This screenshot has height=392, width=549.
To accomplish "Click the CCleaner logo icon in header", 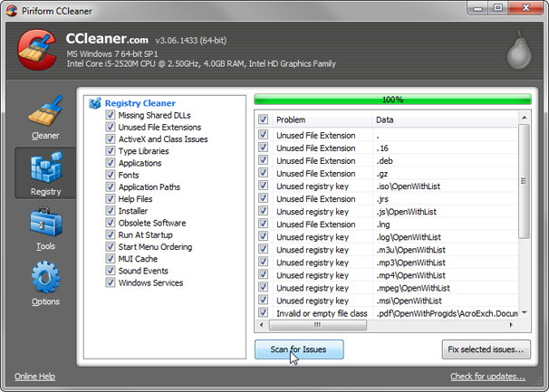I will click(x=34, y=51).
